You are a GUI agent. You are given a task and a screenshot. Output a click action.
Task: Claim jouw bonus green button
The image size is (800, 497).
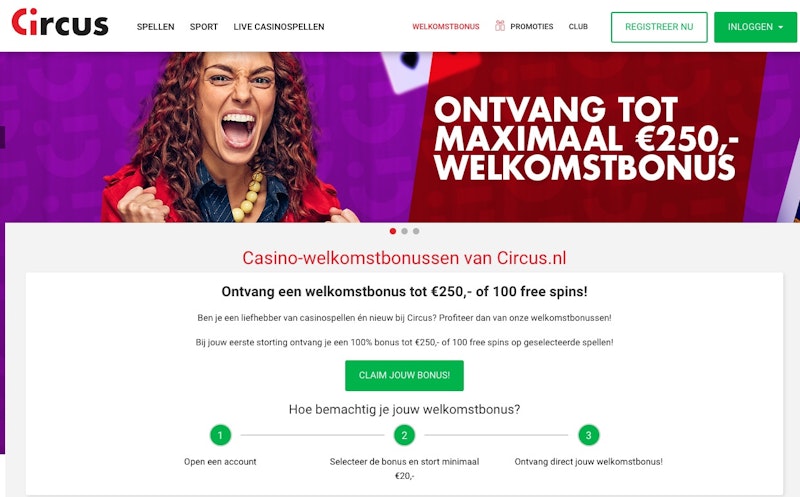(x=404, y=376)
